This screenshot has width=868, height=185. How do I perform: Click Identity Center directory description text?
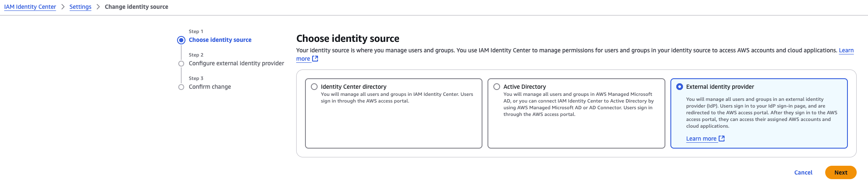tap(397, 98)
